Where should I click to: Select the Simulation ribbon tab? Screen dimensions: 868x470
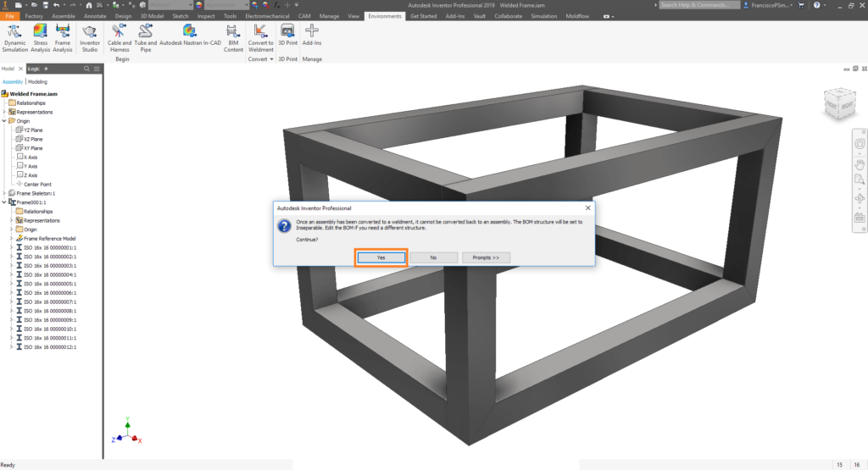pos(543,16)
